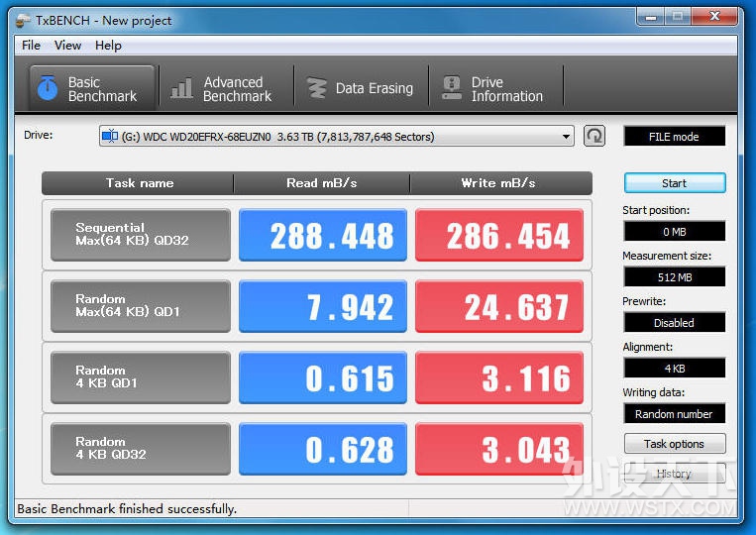The width and height of the screenshot is (756, 535).
Task: Click Random 4 KB QD32 task button
Action: pyautogui.click(x=141, y=449)
